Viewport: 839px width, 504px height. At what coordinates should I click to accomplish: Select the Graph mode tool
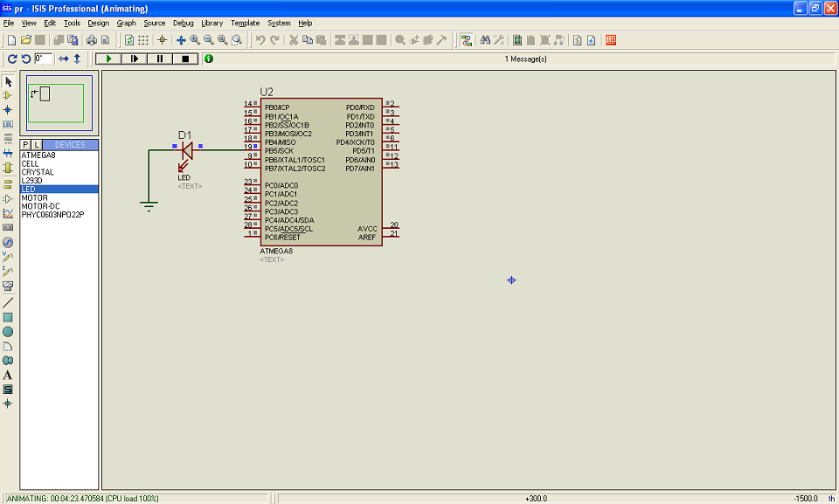click(8, 213)
